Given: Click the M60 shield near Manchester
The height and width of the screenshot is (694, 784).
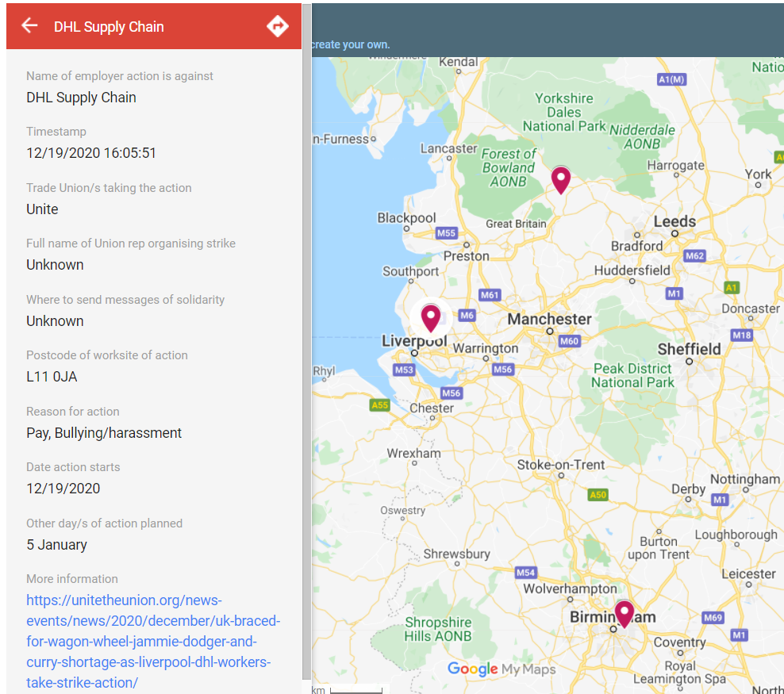Looking at the screenshot, I should pos(569,341).
